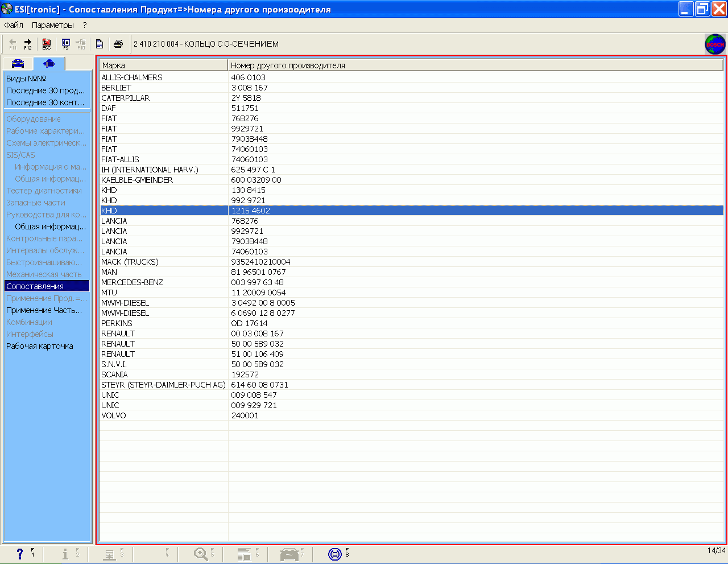Image resolution: width=728 pixels, height=564 pixels.
Task: Select the STEYR (STEYR-DAIMLER-PUCH AG) row
Action: coord(412,385)
